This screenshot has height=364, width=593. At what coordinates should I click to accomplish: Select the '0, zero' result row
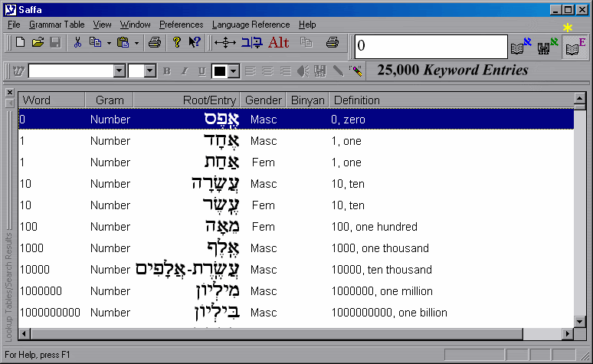click(x=296, y=120)
